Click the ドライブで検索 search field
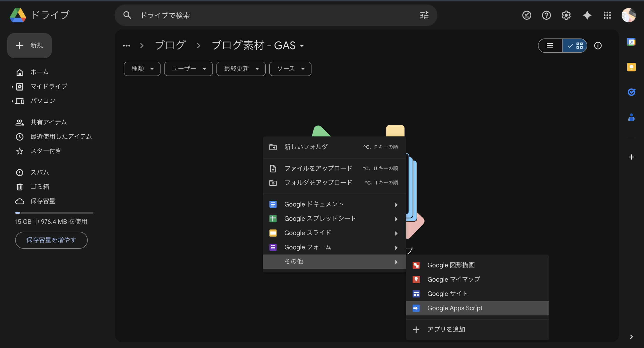Image resolution: width=644 pixels, height=348 pixels. 276,15
